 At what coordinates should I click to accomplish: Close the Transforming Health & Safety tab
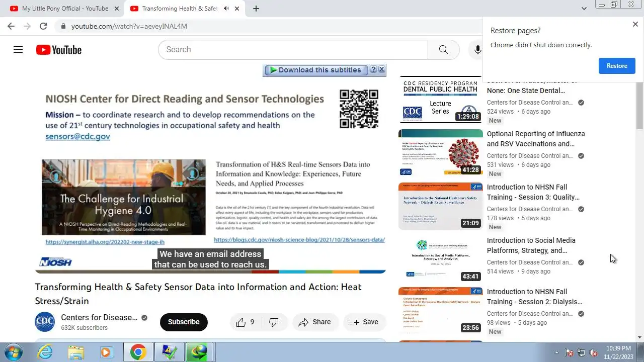tap(237, 9)
